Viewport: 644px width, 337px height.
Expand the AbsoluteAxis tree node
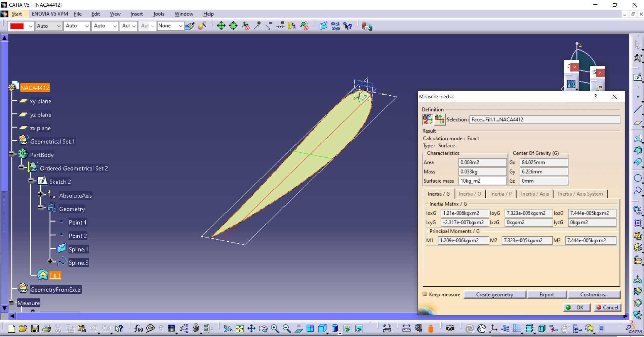click(x=40, y=194)
